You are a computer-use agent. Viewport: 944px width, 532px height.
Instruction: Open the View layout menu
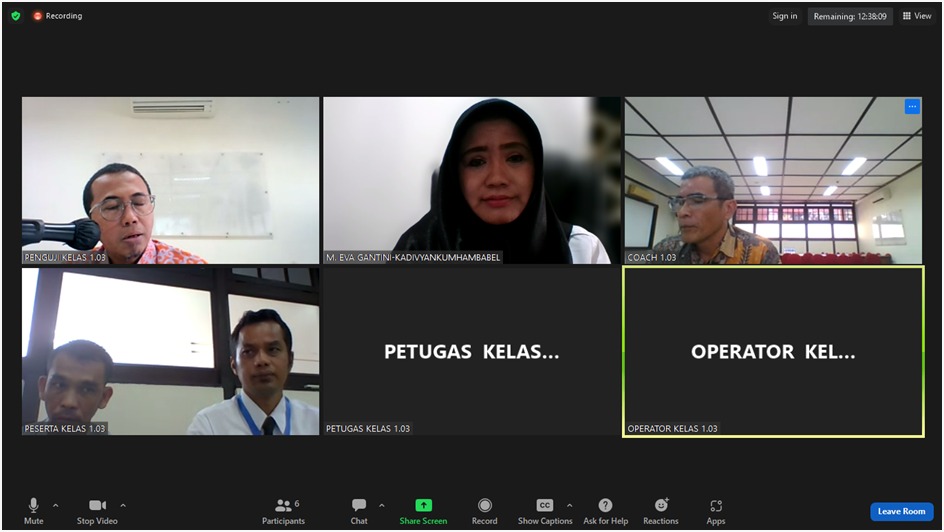pyautogui.click(x=917, y=16)
